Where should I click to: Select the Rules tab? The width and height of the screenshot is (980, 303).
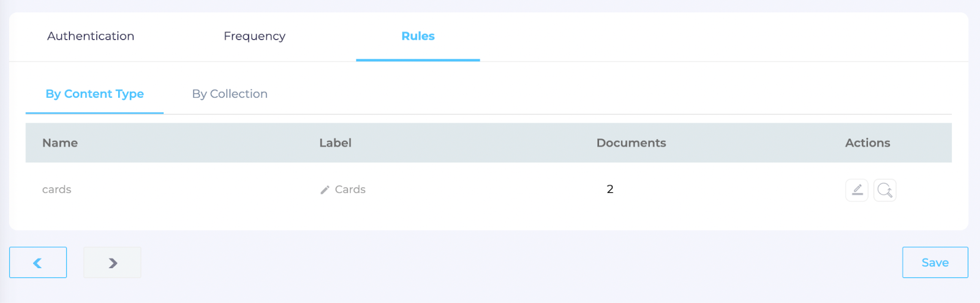(x=418, y=36)
